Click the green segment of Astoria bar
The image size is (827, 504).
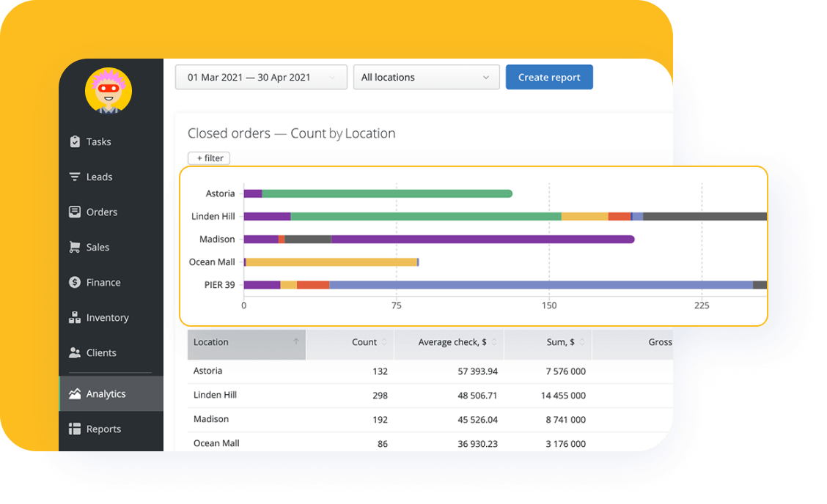(x=386, y=193)
